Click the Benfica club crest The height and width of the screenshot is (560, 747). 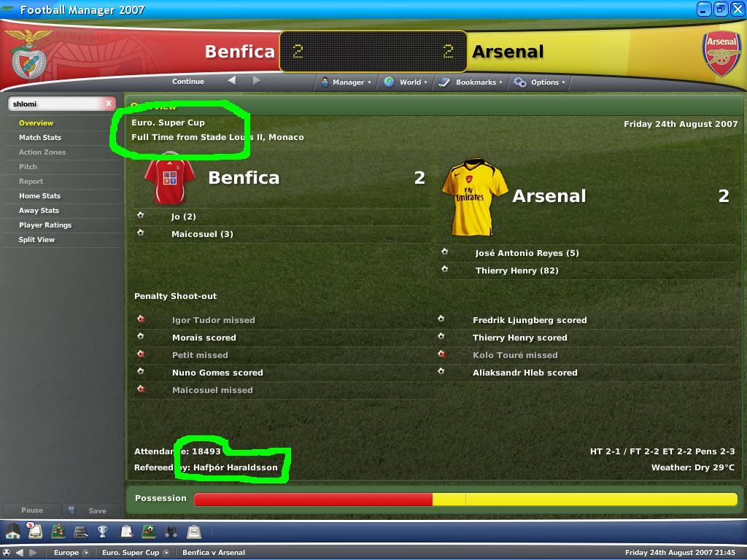pos(29,54)
